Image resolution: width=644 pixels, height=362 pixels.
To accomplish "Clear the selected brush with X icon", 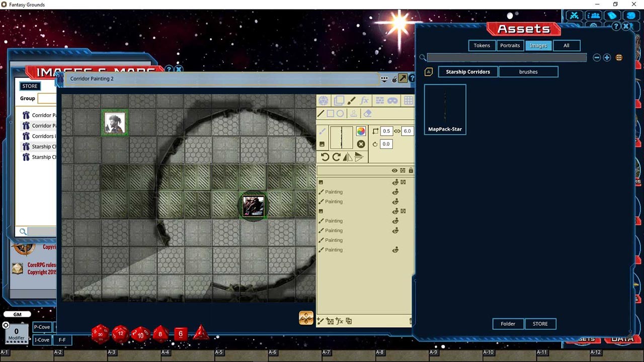I will tap(361, 144).
